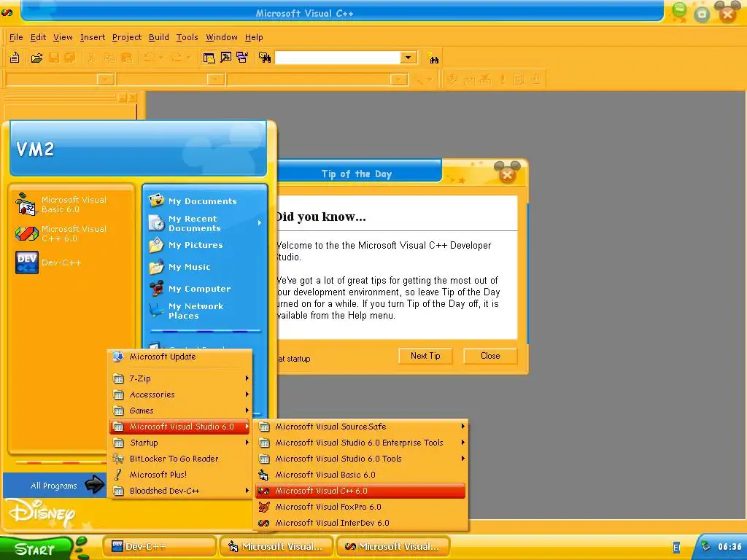Click the Window List toolbar icon

(242, 58)
